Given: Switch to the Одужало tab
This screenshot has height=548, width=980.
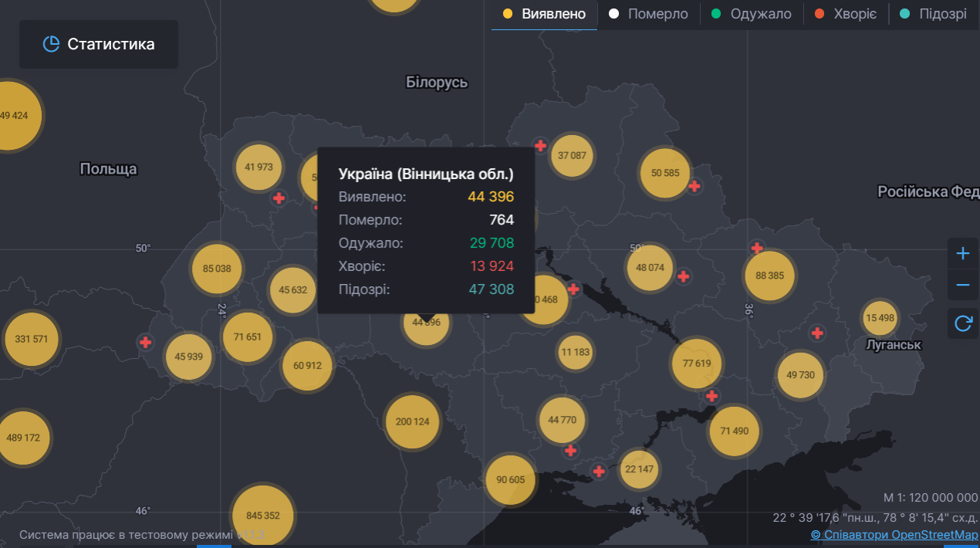Looking at the screenshot, I should pos(752,14).
